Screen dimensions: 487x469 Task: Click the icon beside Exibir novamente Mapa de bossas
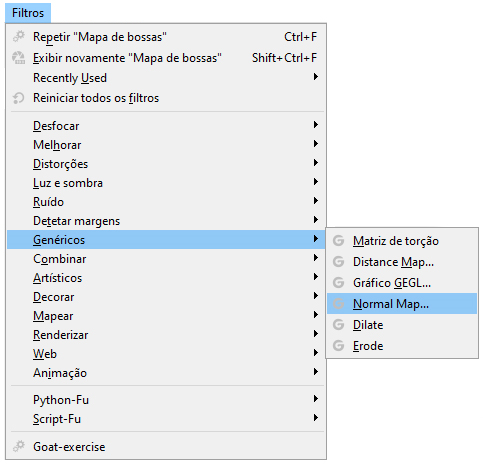(x=19, y=58)
